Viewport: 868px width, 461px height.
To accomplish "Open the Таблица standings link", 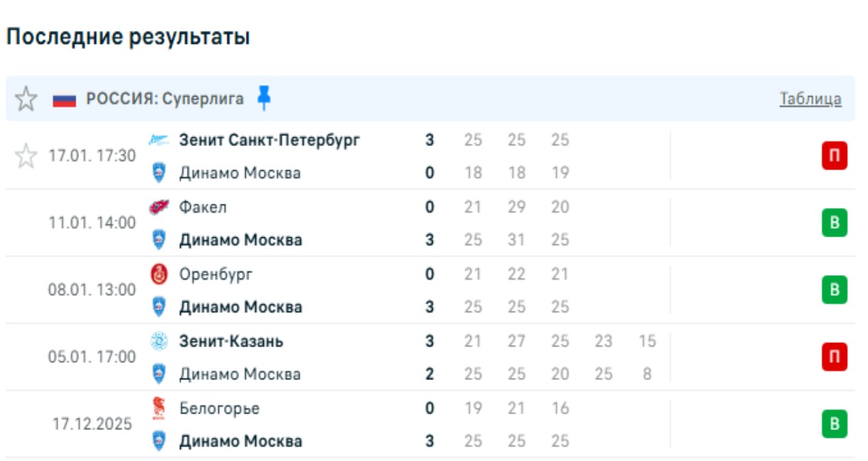I will click(x=810, y=99).
